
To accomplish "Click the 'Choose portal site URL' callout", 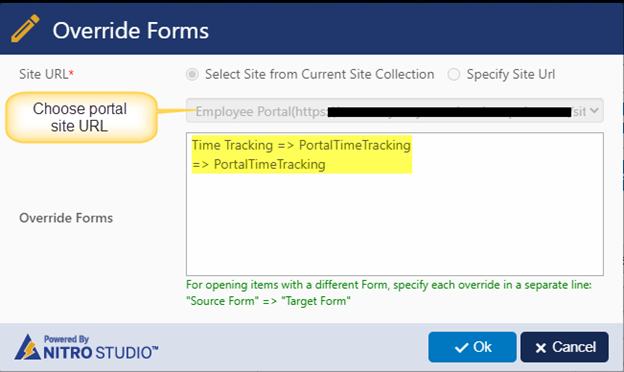I will [x=81, y=117].
